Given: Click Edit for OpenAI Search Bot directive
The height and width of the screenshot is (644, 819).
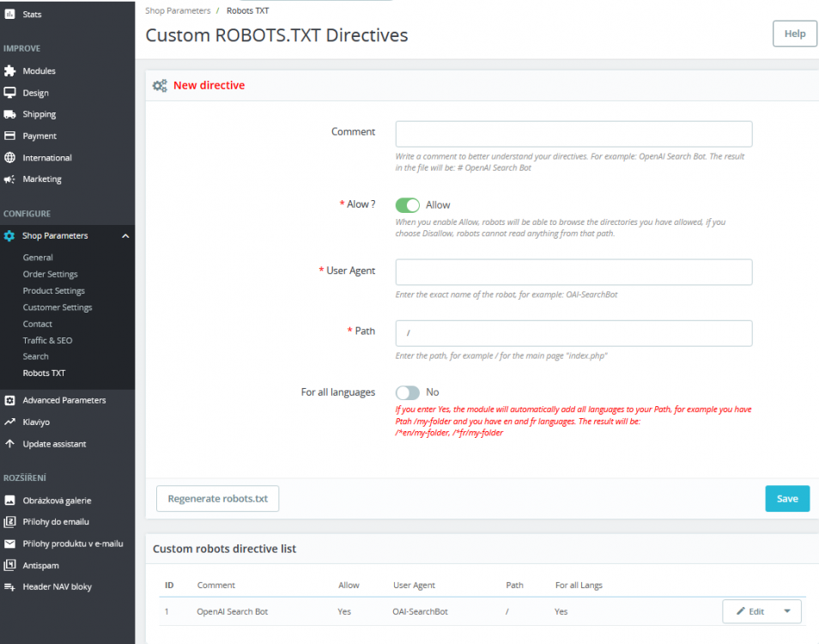Looking at the screenshot, I should 749,611.
